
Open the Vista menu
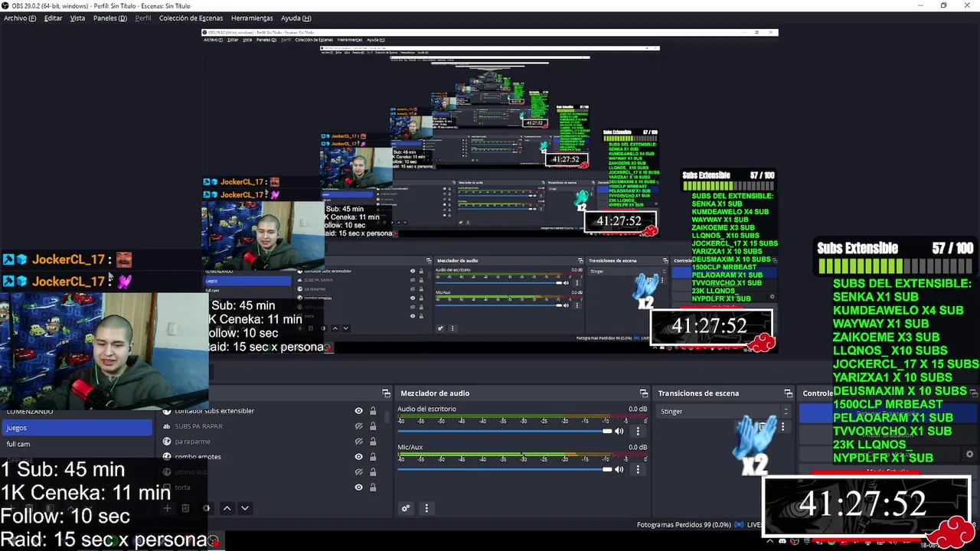77,18
